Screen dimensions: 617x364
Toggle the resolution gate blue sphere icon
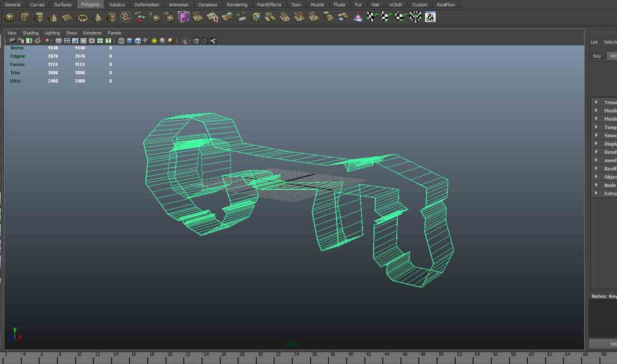coord(75,41)
